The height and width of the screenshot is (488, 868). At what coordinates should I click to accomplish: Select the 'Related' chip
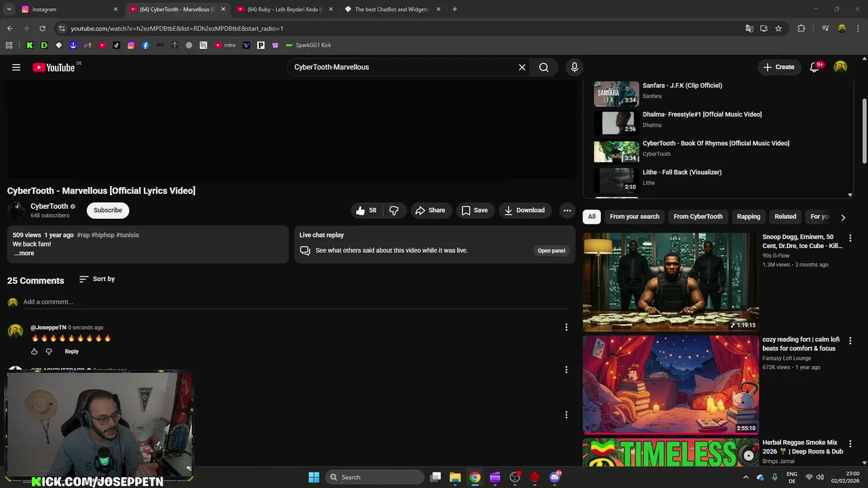pos(785,217)
